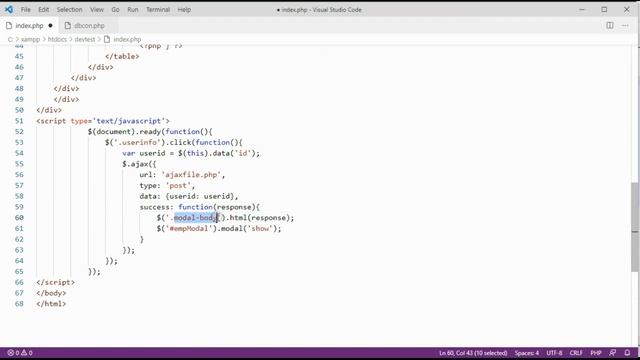Open the Go menu
This screenshot has height=360, width=640.
coord(116,9)
